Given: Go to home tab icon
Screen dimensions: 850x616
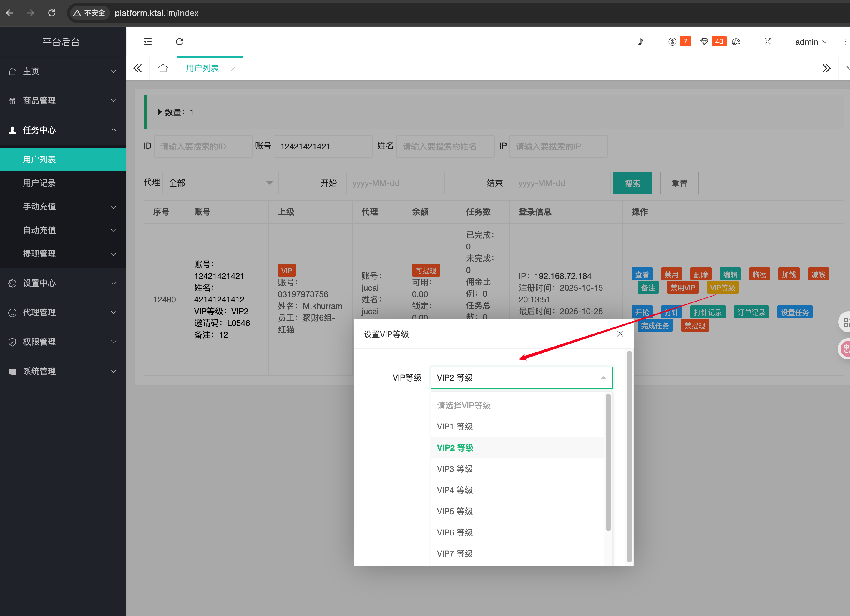Looking at the screenshot, I should (x=163, y=68).
